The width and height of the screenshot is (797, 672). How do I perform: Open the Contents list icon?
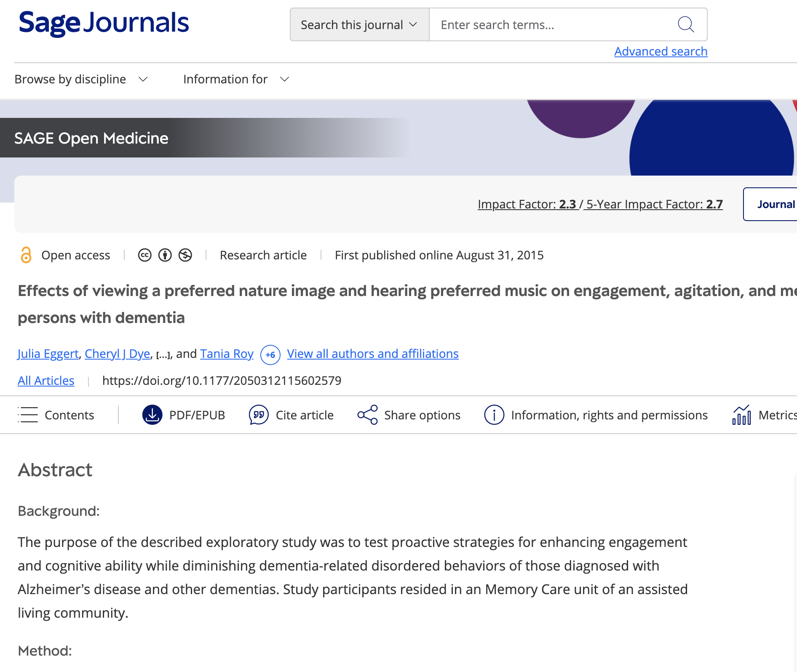click(28, 415)
